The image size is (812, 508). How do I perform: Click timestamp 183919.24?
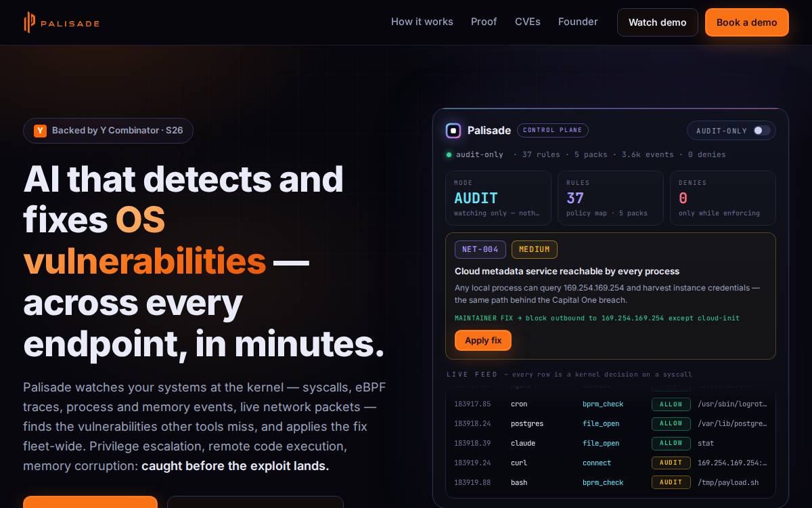(472, 463)
